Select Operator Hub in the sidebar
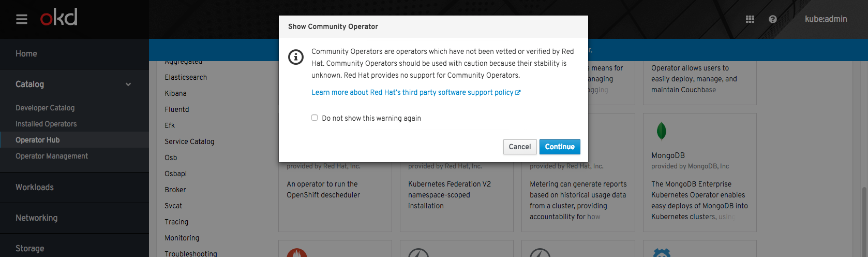Viewport: 868px width, 257px height. point(74,140)
